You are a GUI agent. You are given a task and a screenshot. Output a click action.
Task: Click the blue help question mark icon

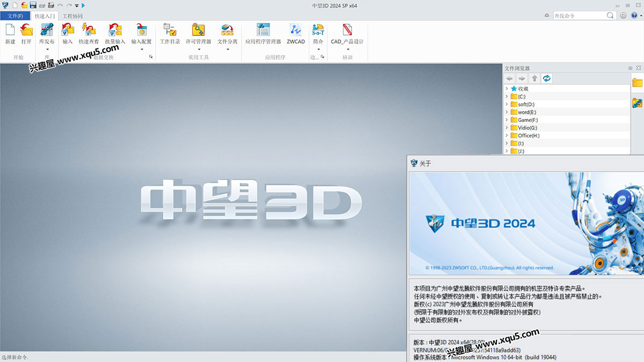pos(634,16)
